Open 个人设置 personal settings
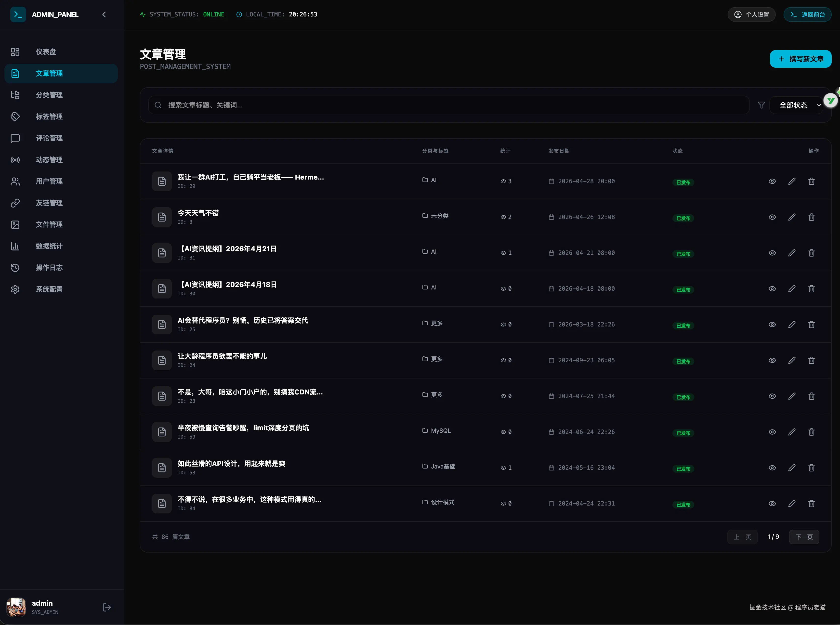 (x=751, y=14)
